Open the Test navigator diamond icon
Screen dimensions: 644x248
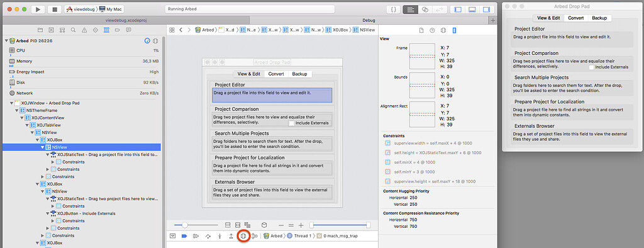pyautogui.click(x=96, y=30)
